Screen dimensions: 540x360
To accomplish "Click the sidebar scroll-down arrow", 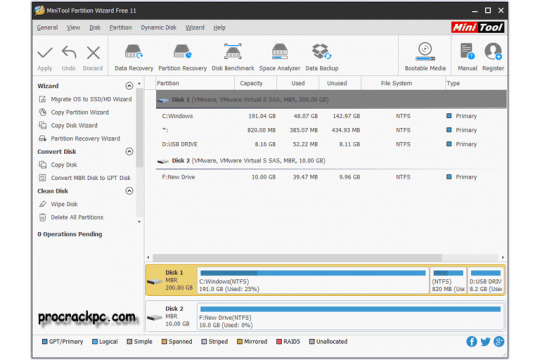I will tap(139, 222).
